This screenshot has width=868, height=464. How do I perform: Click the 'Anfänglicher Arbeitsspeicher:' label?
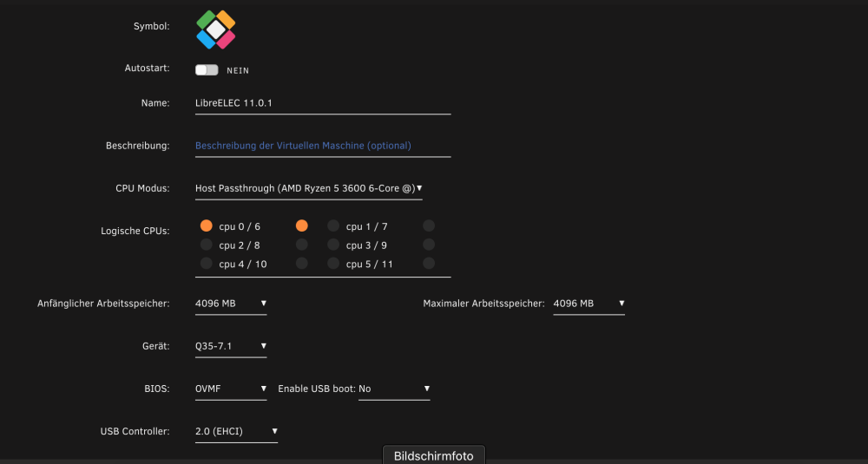pos(103,304)
